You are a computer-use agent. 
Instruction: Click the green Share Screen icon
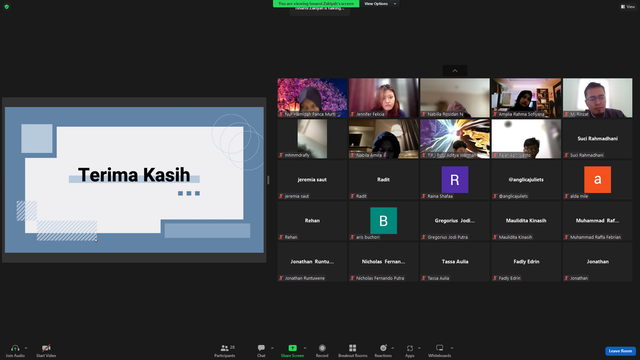pos(293,348)
